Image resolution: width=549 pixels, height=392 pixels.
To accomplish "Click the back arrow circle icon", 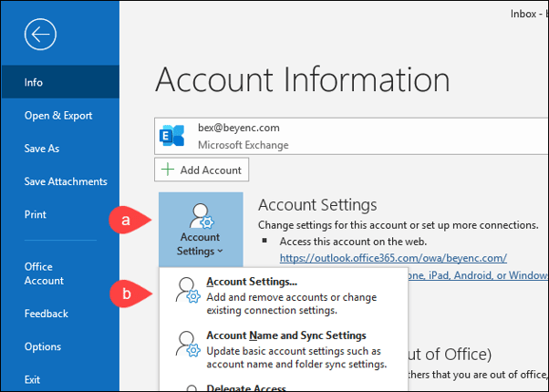I will pyautogui.click(x=40, y=35).
